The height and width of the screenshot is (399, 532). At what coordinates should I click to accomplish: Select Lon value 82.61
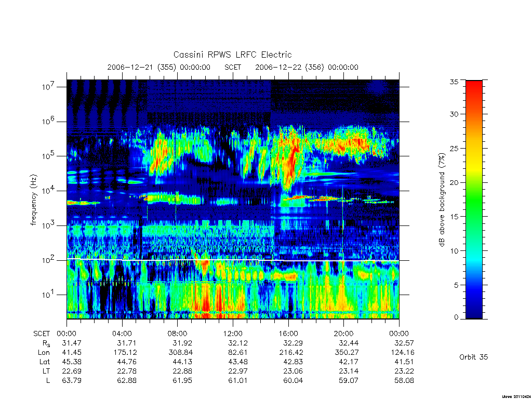click(x=237, y=353)
